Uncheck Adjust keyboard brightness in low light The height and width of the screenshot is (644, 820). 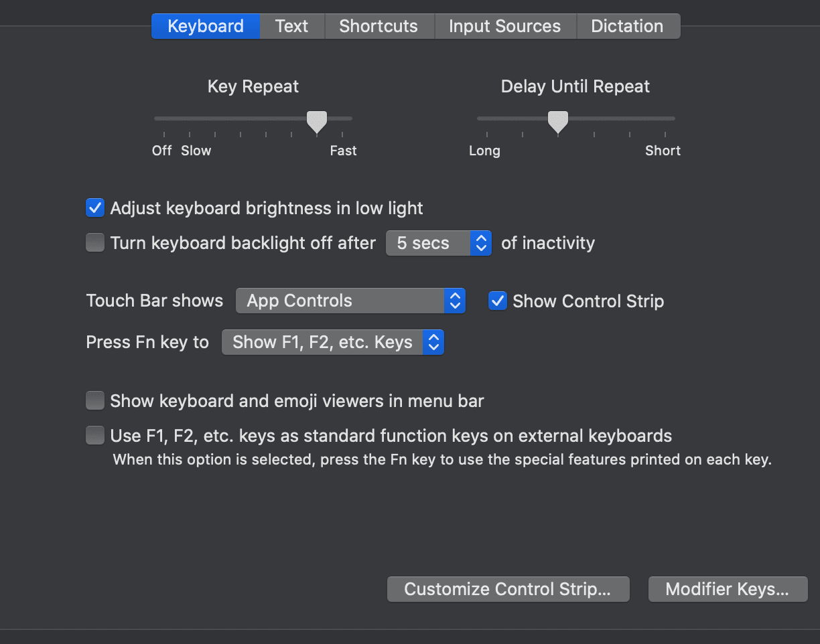(95, 208)
